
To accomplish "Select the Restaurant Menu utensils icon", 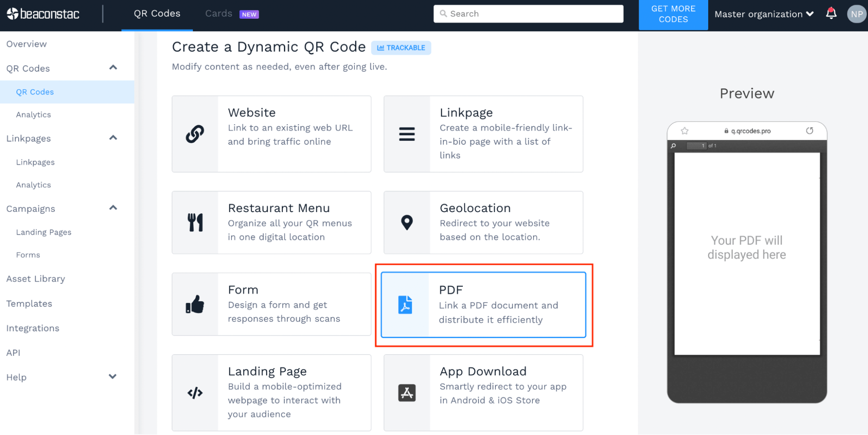I will tap(195, 222).
